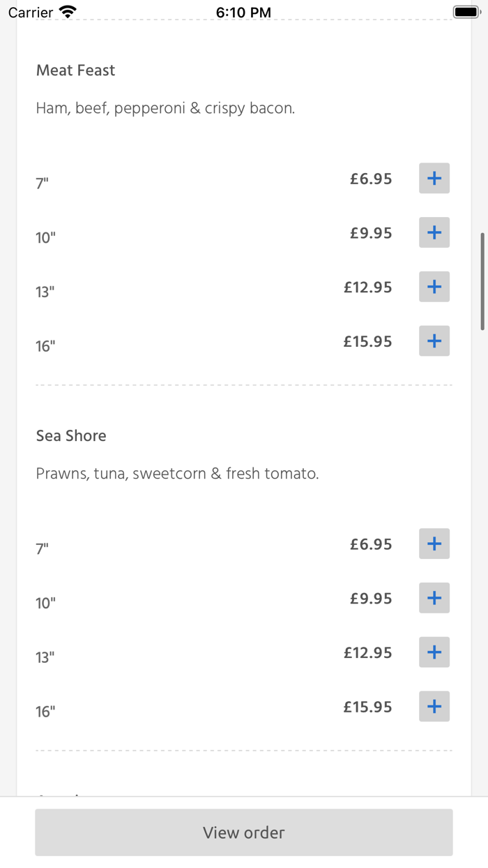Select the £6.95 Meat Feast price
The height and width of the screenshot is (868, 488).
tap(371, 179)
